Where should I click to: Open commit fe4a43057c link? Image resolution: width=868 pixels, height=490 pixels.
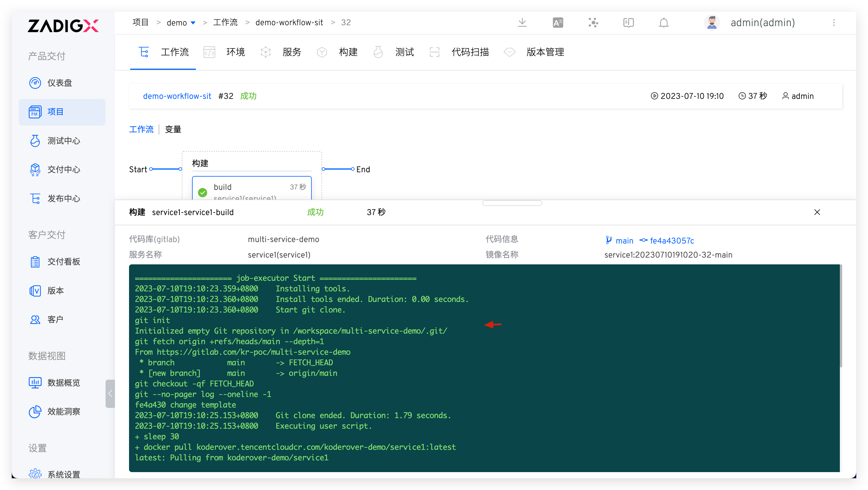pos(672,240)
